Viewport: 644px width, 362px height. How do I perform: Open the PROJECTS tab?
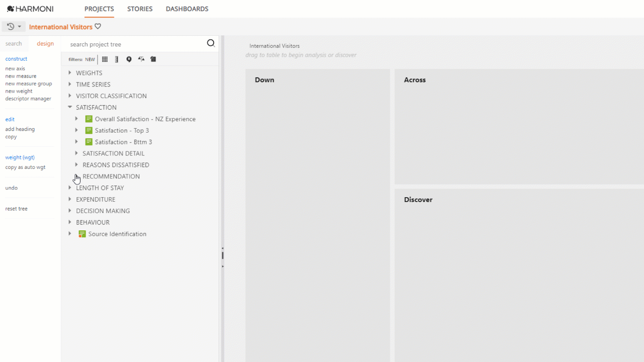(99, 9)
